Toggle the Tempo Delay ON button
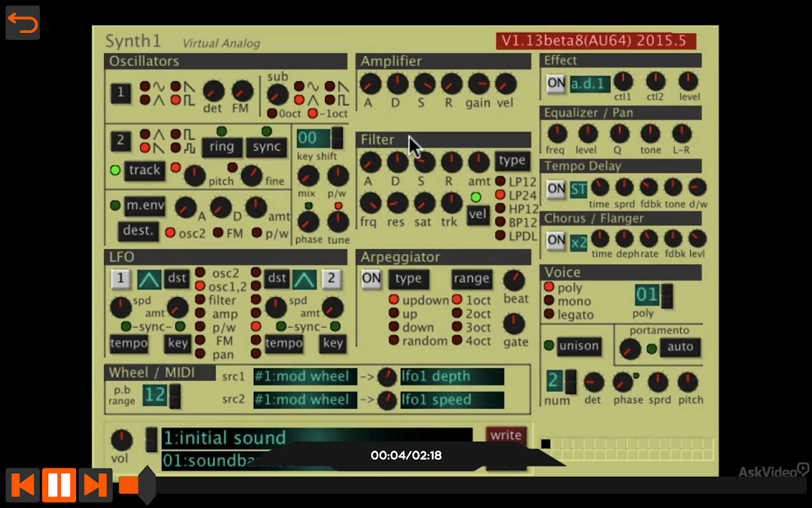 (x=556, y=189)
